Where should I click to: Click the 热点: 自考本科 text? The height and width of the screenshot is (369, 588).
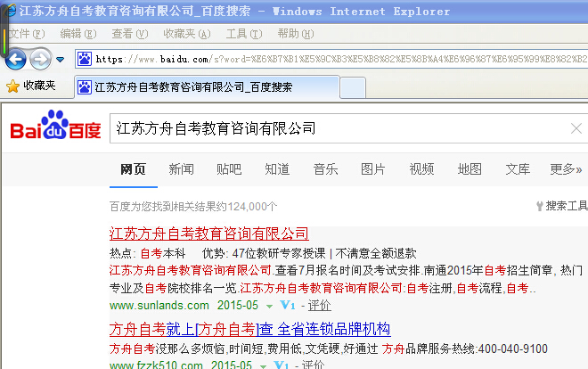coord(147,253)
